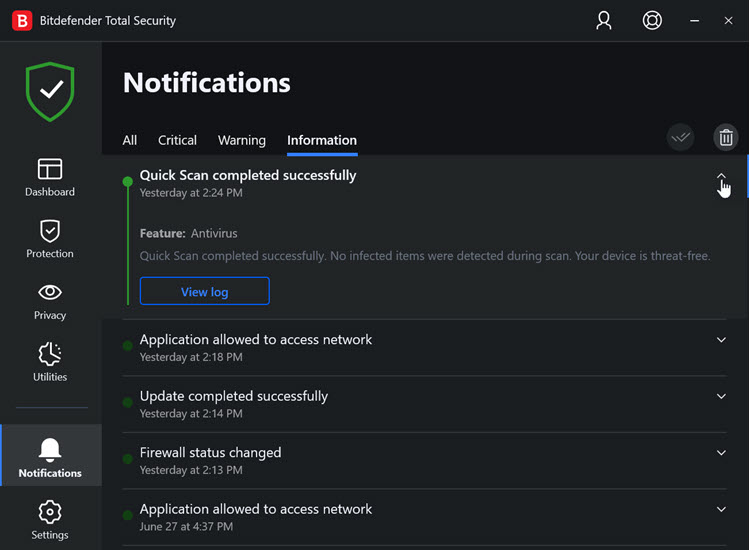Click the View log button
This screenshot has width=750, height=550.
tap(205, 292)
